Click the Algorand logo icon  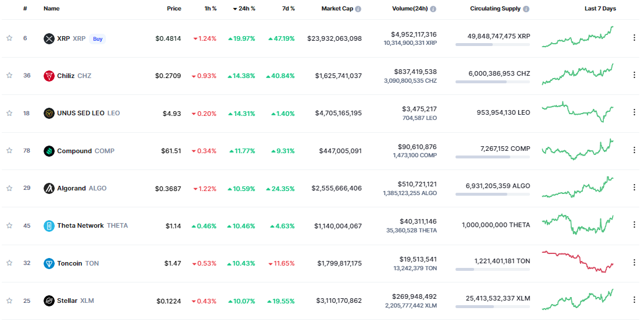49,188
